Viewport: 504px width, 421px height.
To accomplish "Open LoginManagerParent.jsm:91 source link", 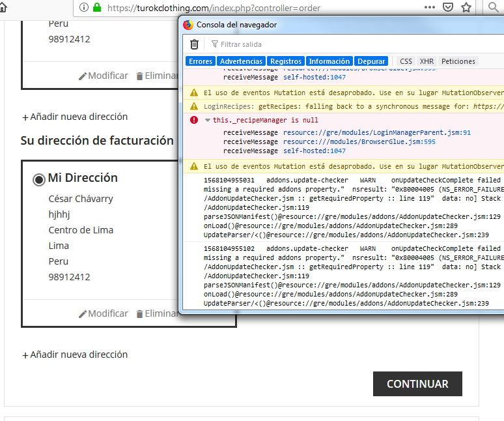I will click(377, 132).
